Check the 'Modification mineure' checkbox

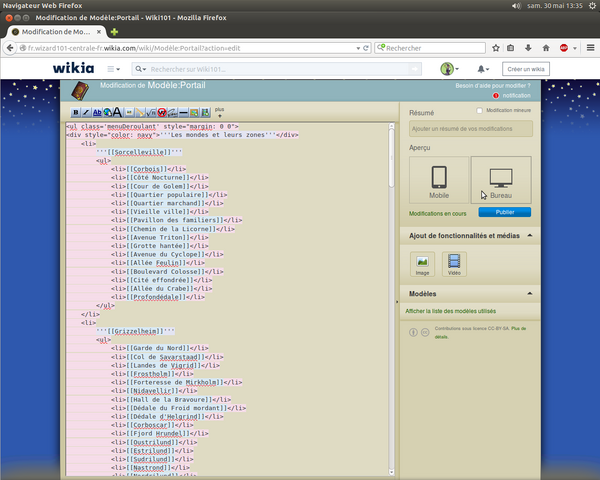point(479,110)
